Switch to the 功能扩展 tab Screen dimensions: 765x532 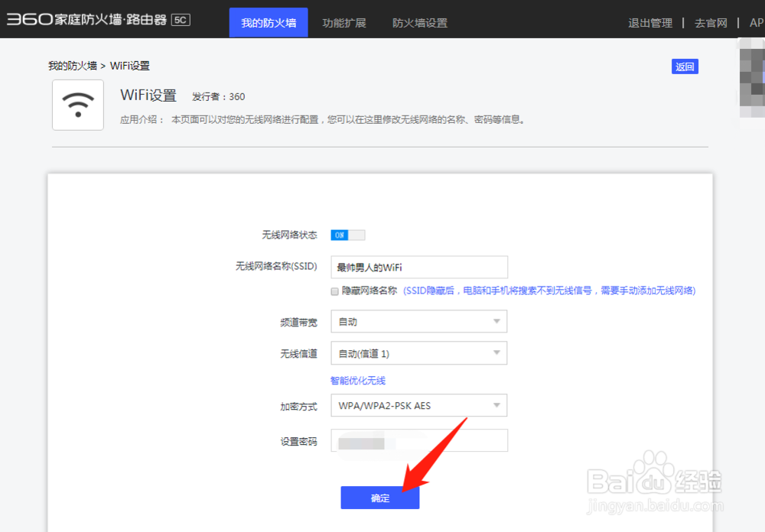tap(344, 22)
